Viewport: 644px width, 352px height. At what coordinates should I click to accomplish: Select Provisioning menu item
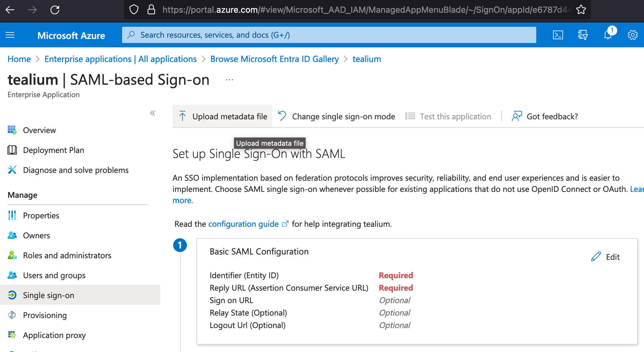pos(45,315)
